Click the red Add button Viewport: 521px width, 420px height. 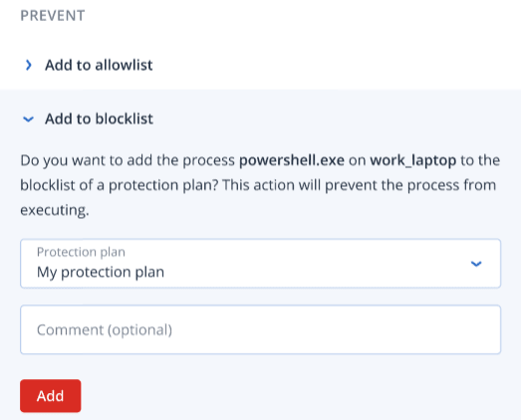coord(51,396)
